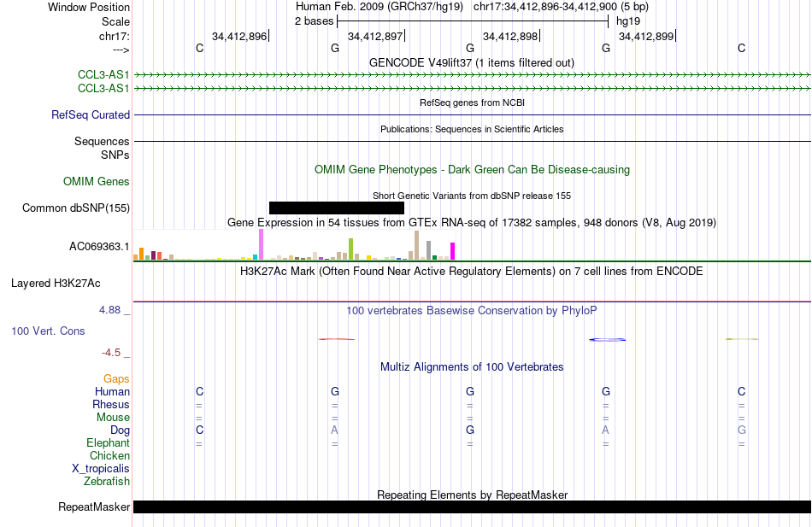This screenshot has width=812, height=527.
Task: Click Short Genetic Variants from dbSNP title
Action: click(472, 196)
